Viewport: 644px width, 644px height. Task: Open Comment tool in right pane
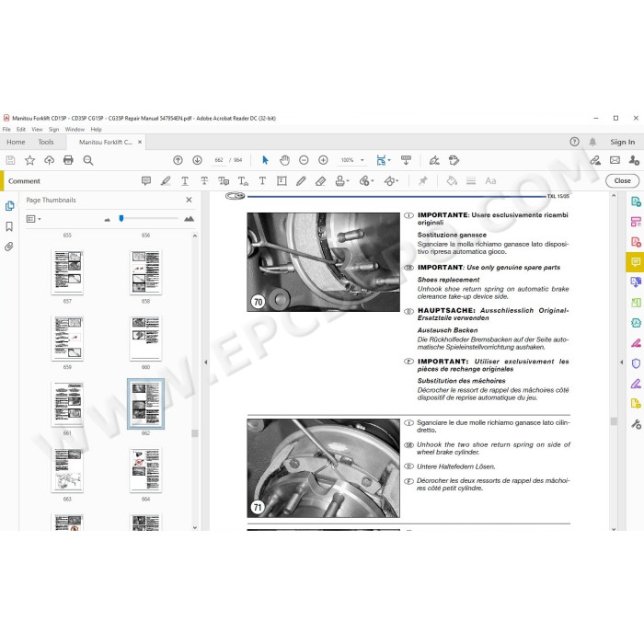coord(636,262)
